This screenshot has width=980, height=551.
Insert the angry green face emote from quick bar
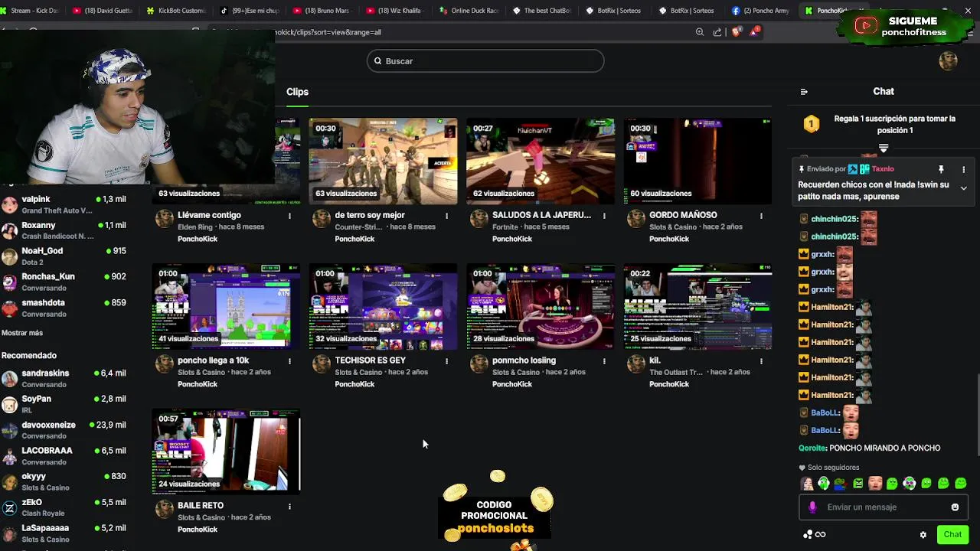pyautogui.click(x=858, y=483)
